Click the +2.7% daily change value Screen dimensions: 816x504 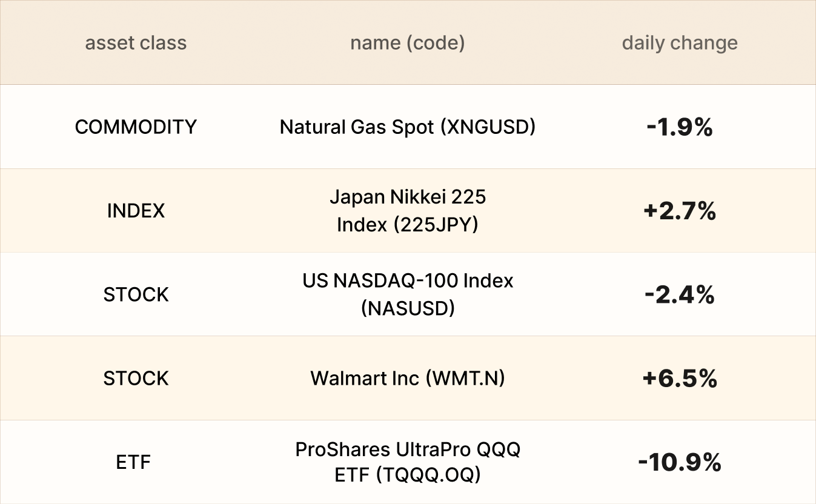[679, 211]
